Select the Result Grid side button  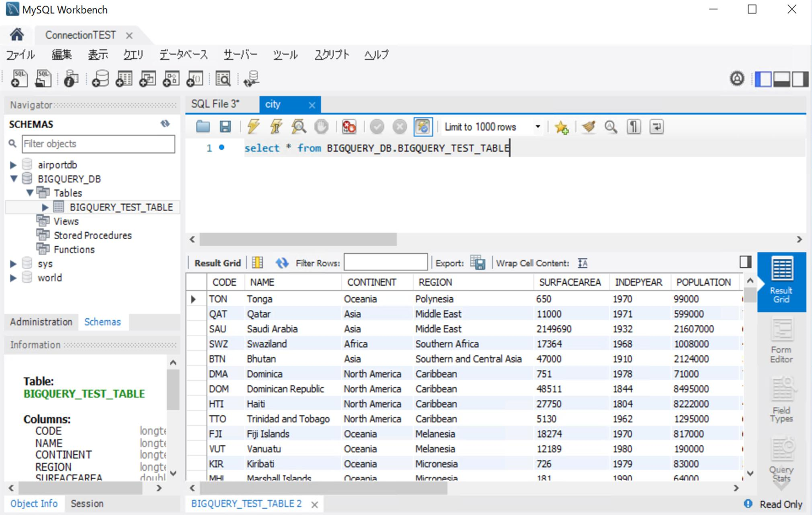click(781, 282)
